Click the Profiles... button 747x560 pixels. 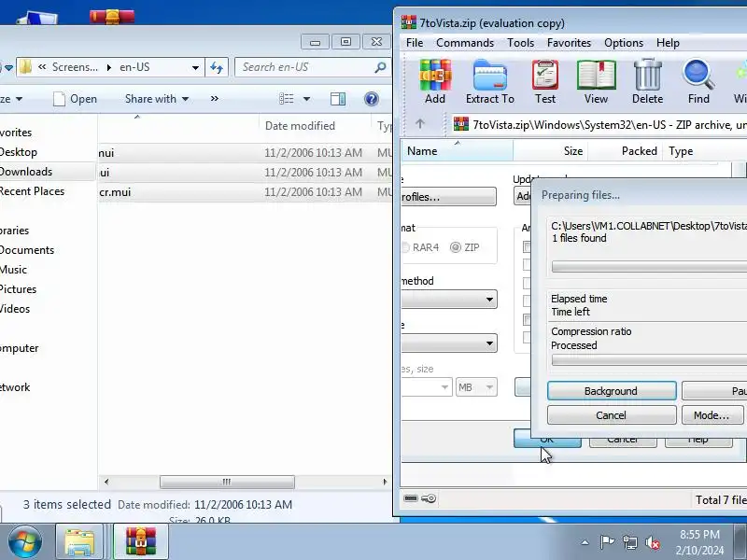click(x=448, y=197)
